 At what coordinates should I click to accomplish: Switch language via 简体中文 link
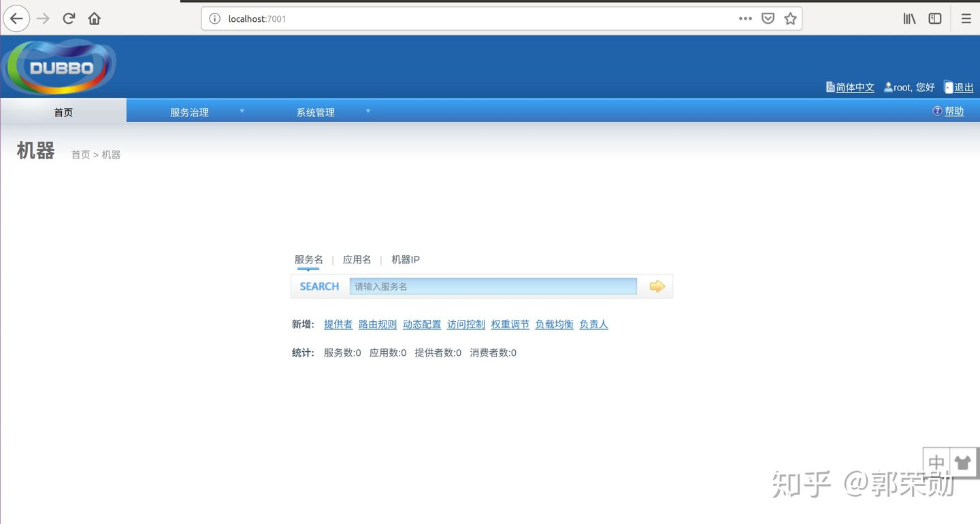point(855,87)
